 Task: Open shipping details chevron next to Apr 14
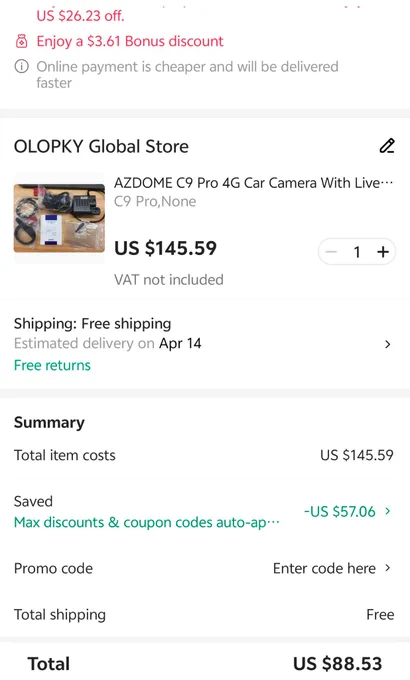(x=387, y=344)
